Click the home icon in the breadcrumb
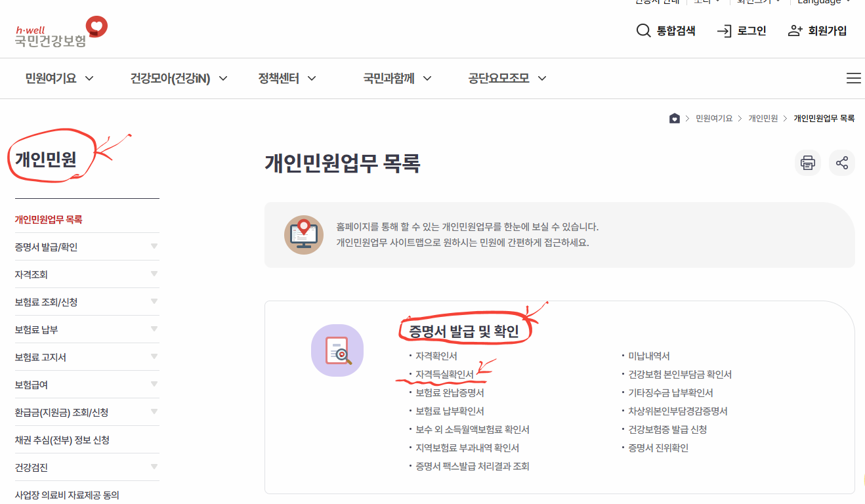The image size is (865, 504). (674, 118)
